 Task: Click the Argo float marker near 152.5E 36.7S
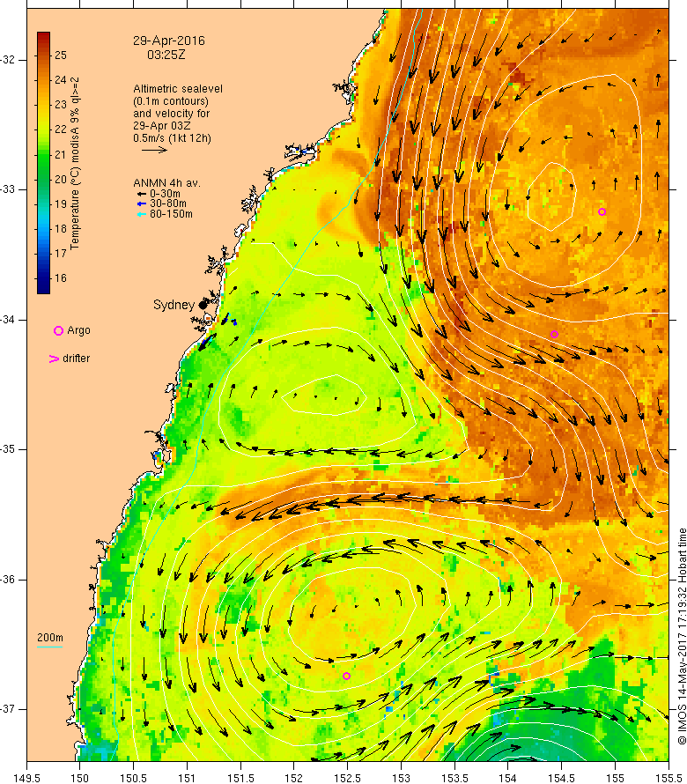[346, 676]
